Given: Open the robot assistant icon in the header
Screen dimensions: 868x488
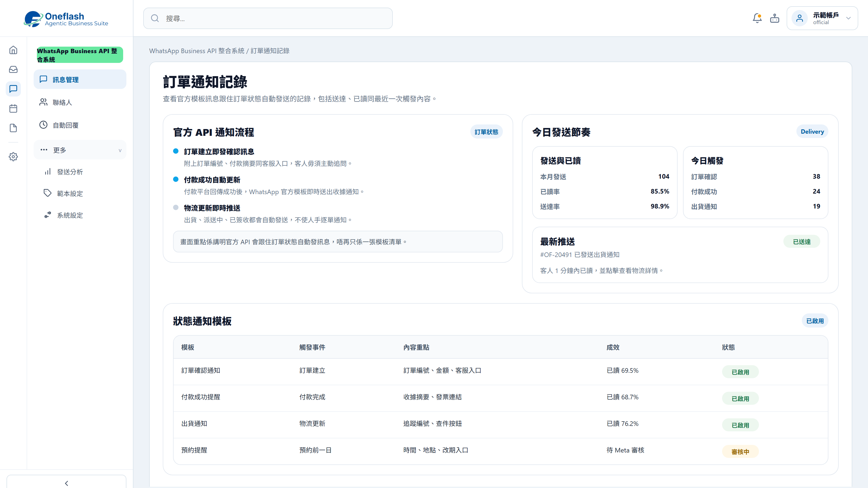Looking at the screenshot, I should click(775, 18).
